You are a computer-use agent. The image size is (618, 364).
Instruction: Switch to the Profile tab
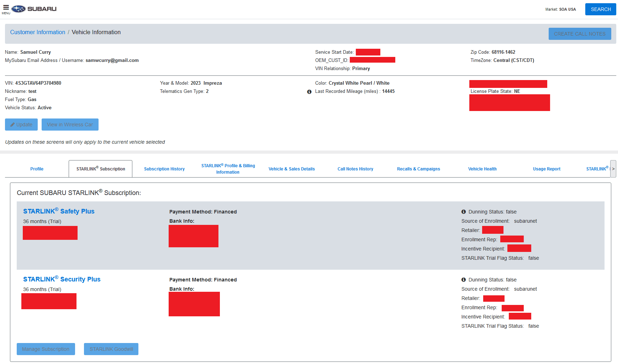36,169
